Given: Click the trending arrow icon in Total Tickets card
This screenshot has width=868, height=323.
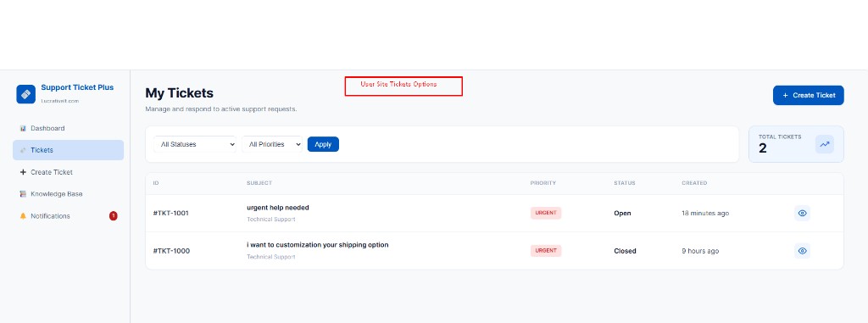Looking at the screenshot, I should click(825, 144).
